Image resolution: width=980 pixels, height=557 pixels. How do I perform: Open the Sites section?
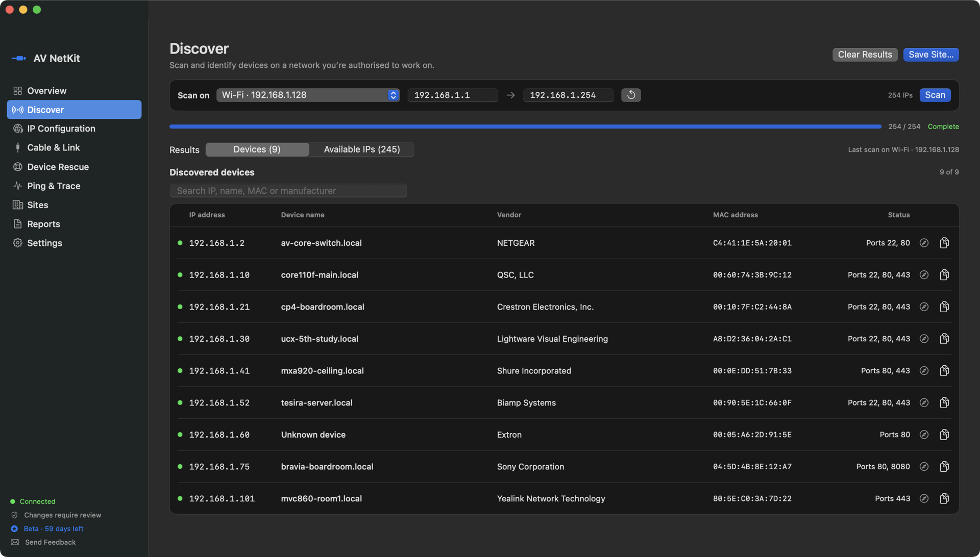coord(74,205)
